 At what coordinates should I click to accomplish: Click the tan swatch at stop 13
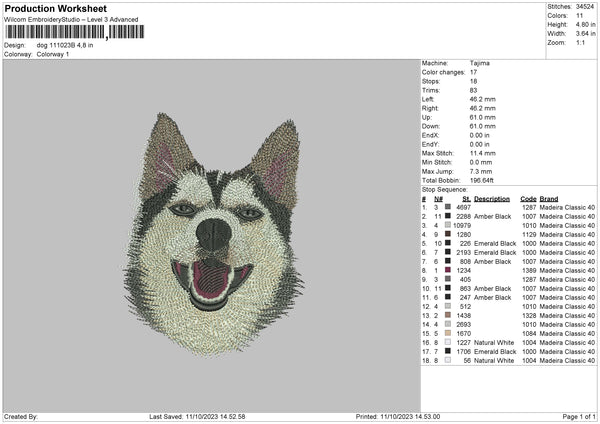[446, 315]
